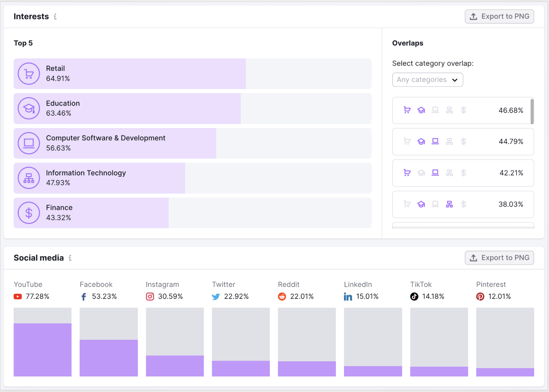Click the 46.68% overlap value
Image resolution: width=549 pixels, height=392 pixels.
click(511, 110)
